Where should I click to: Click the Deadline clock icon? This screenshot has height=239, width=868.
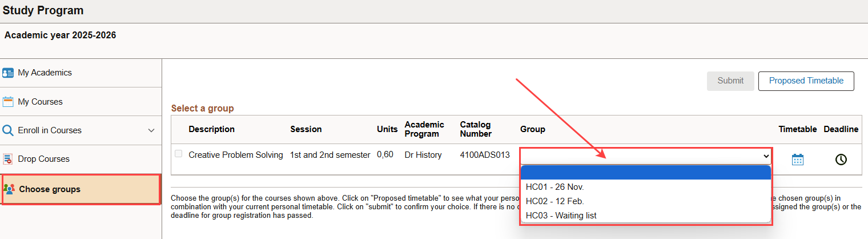841,160
